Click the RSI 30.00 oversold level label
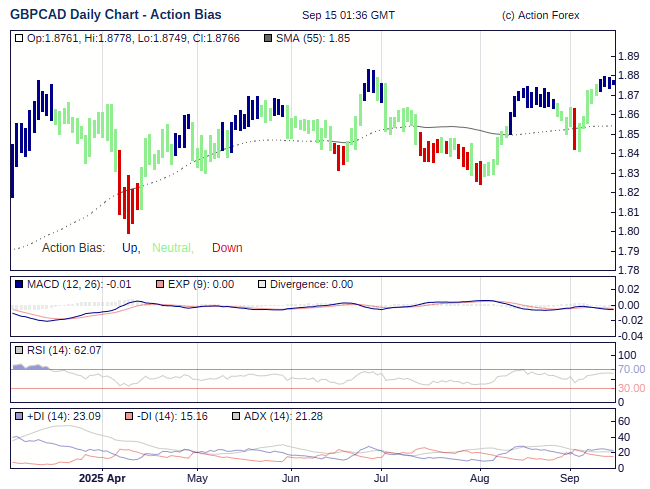Screen dimensions: 650x489 pyautogui.click(x=631, y=388)
